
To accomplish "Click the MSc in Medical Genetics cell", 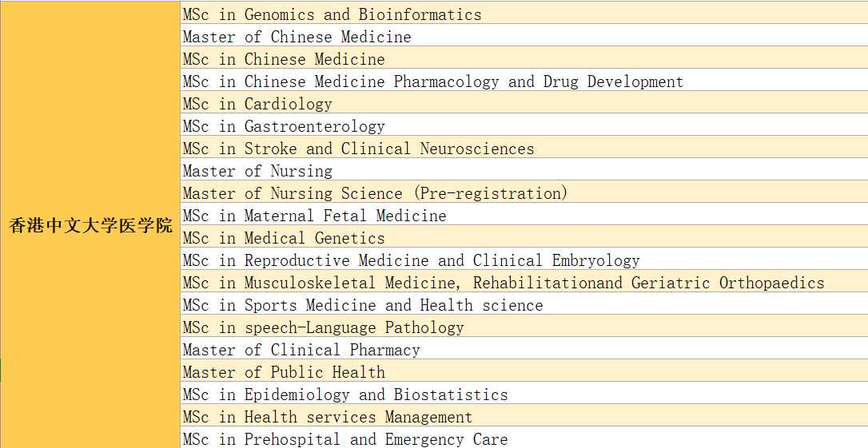I will [284, 238].
